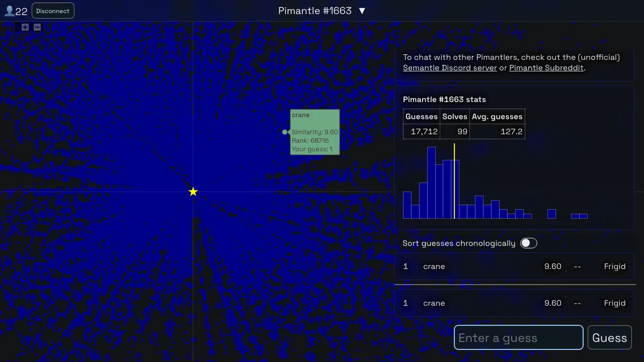
Task: Click the Guesses column header
Action: 422,117
